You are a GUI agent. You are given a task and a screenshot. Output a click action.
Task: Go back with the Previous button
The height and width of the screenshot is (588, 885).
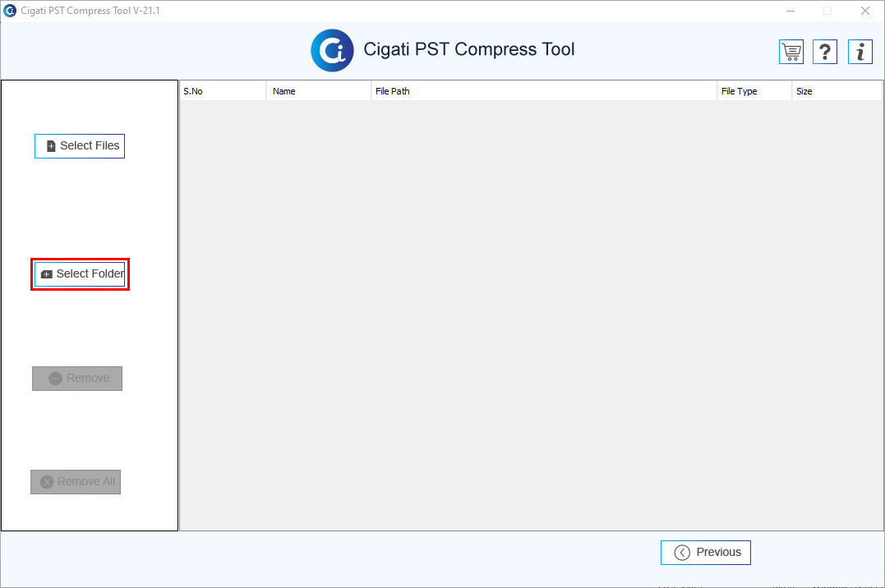pyautogui.click(x=706, y=553)
